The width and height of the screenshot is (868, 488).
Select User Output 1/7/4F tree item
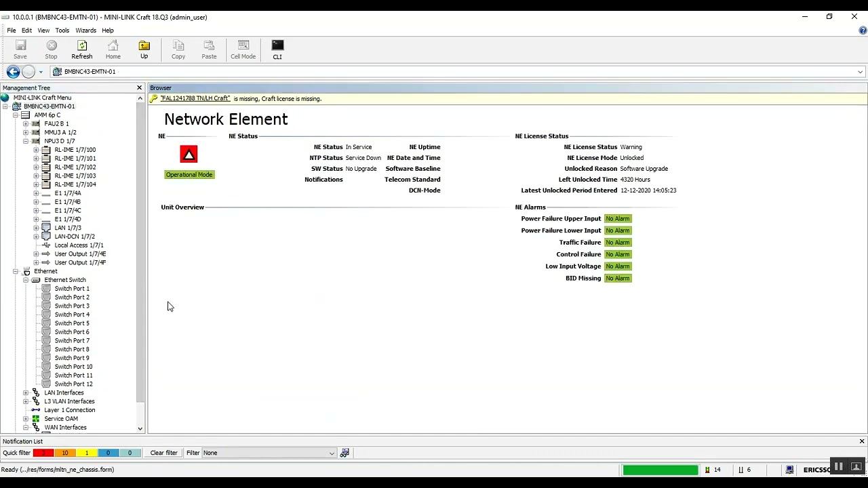tap(80, 262)
